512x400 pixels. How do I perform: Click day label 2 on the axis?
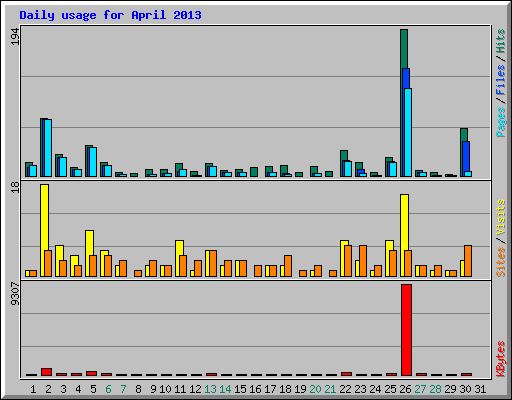(48, 389)
